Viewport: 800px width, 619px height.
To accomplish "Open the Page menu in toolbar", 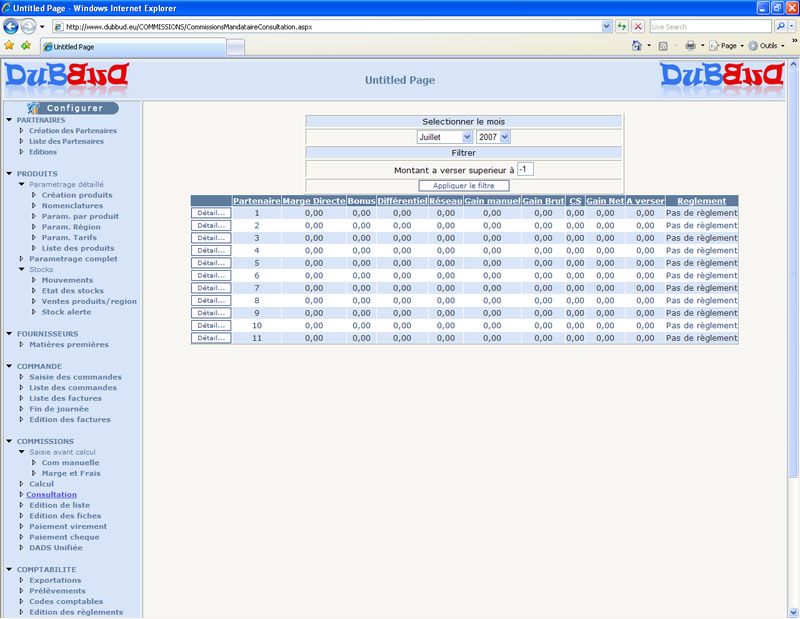I will pyautogui.click(x=727, y=46).
